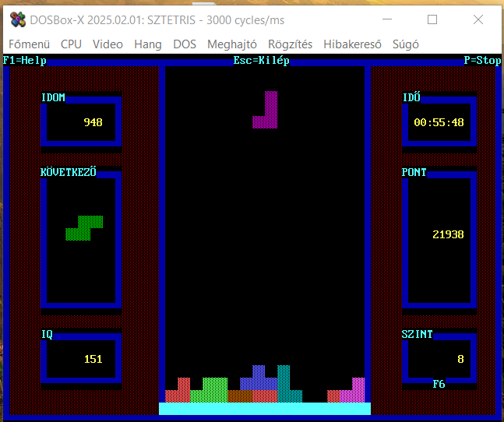
Task: Click the IQ value 151
Action: [x=93, y=359]
